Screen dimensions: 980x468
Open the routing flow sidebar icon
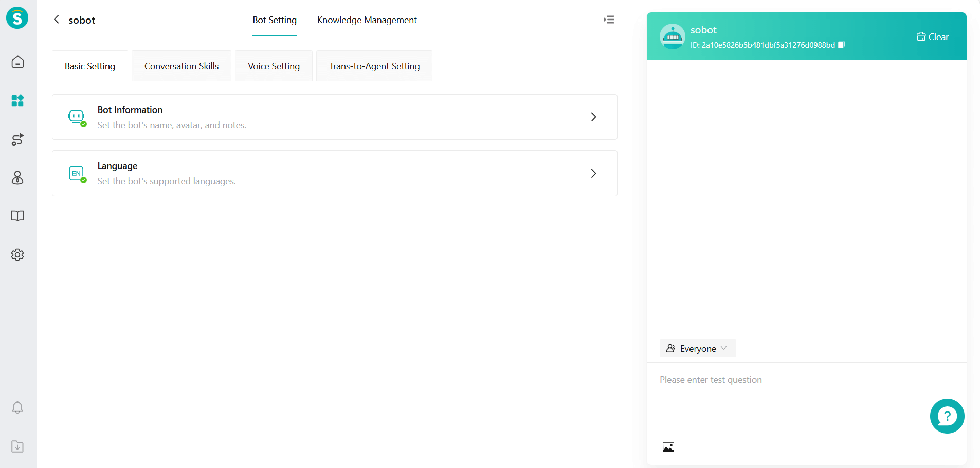[17, 140]
